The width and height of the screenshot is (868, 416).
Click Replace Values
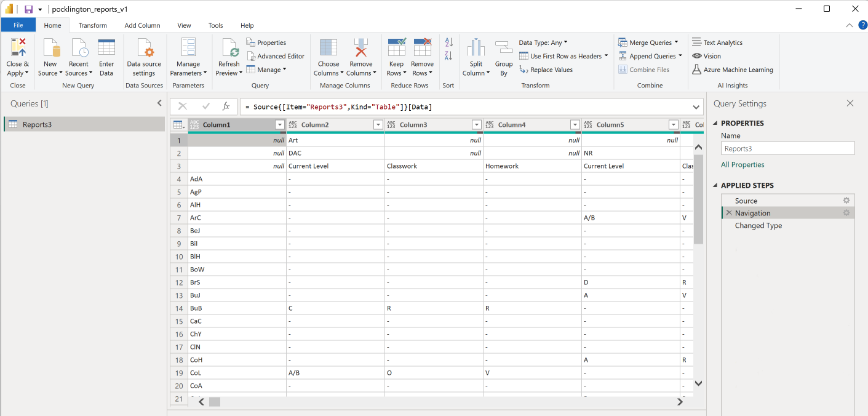click(x=546, y=70)
